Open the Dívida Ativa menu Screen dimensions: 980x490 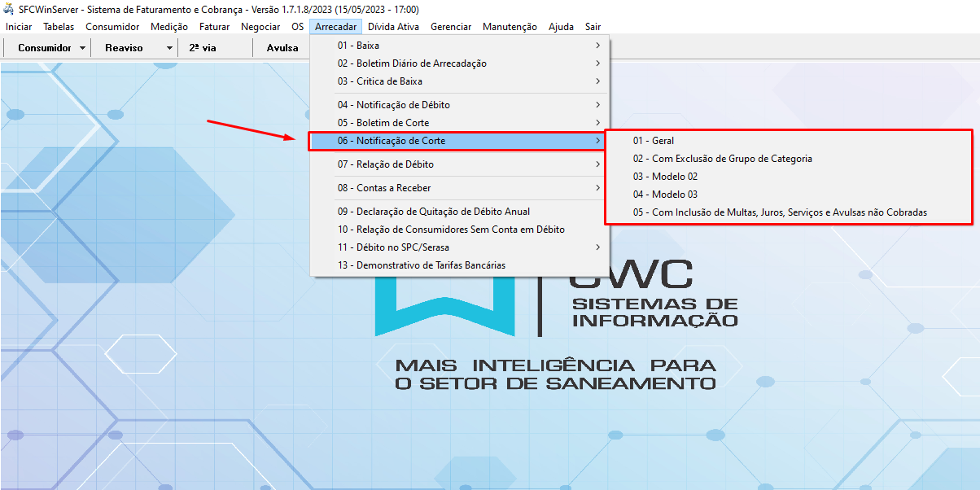[394, 27]
